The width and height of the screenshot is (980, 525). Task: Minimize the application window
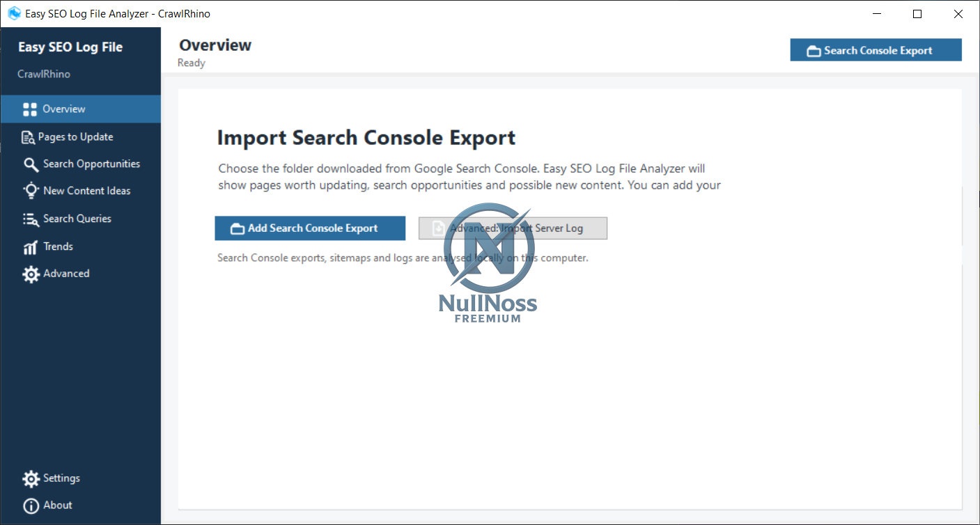(876, 13)
